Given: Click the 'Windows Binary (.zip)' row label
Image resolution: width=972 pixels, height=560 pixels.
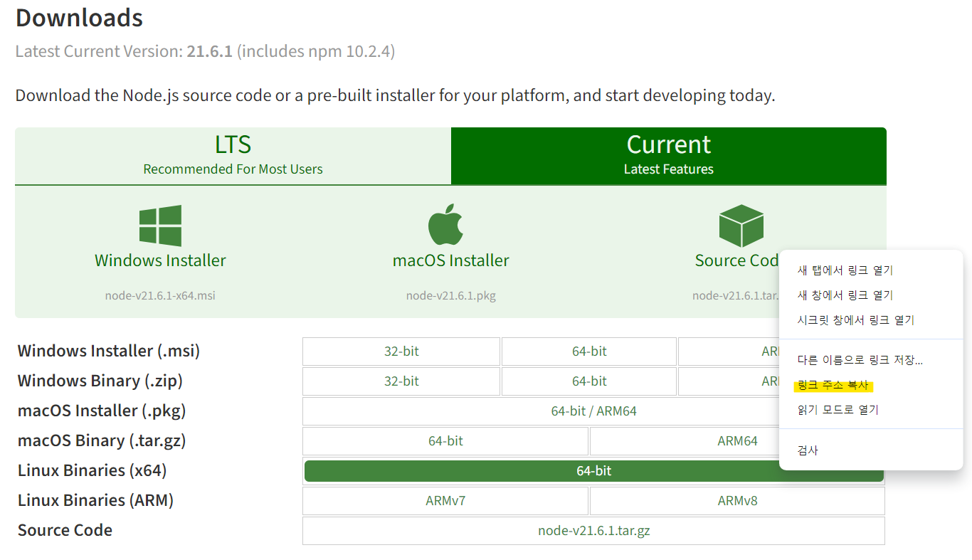Looking at the screenshot, I should pyautogui.click(x=100, y=381).
